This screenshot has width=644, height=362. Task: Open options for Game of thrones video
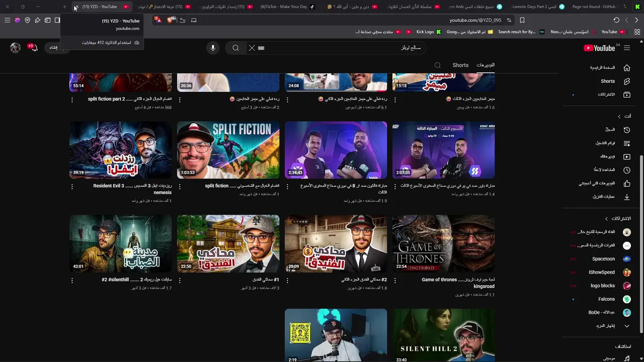395,280
